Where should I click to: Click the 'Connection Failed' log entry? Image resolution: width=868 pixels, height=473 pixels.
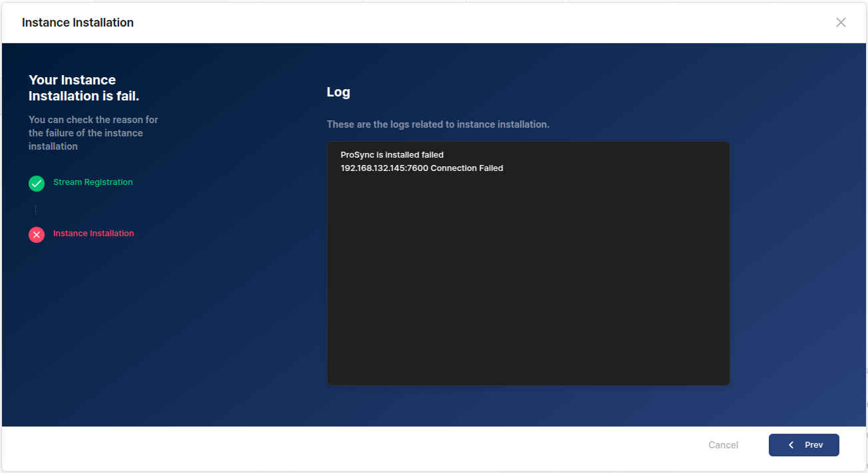pyautogui.click(x=467, y=168)
